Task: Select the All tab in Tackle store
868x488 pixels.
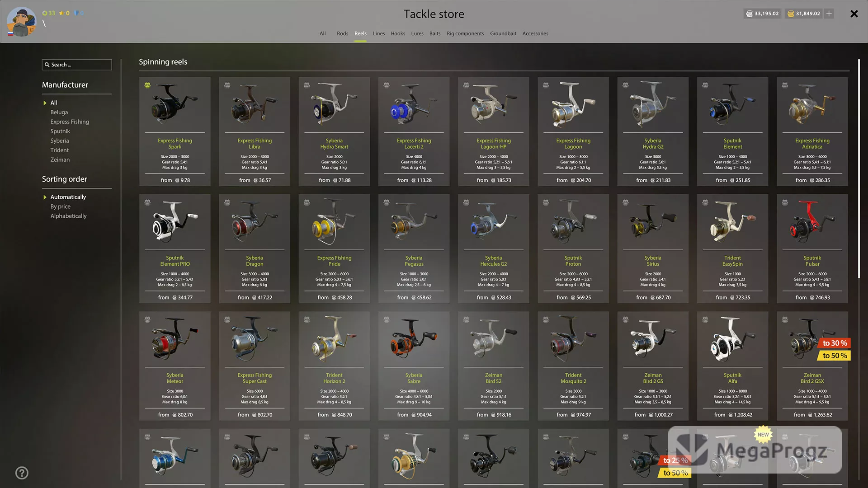Action: (x=323, y=33)
